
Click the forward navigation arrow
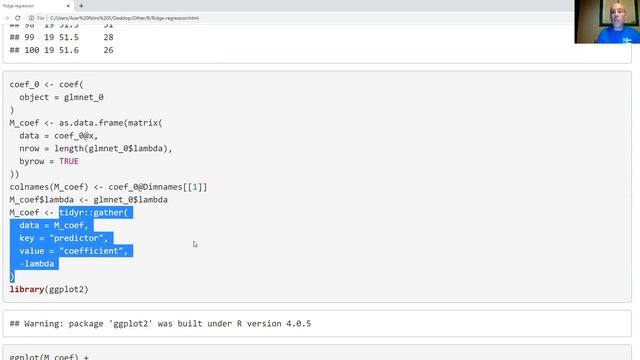pyautogui.click(x=7, y=18)
